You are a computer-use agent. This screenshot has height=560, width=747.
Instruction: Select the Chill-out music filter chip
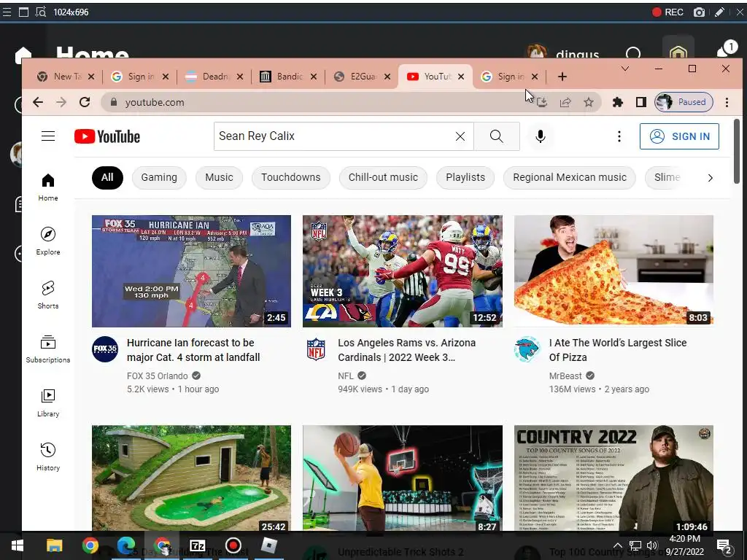point(383,178)
